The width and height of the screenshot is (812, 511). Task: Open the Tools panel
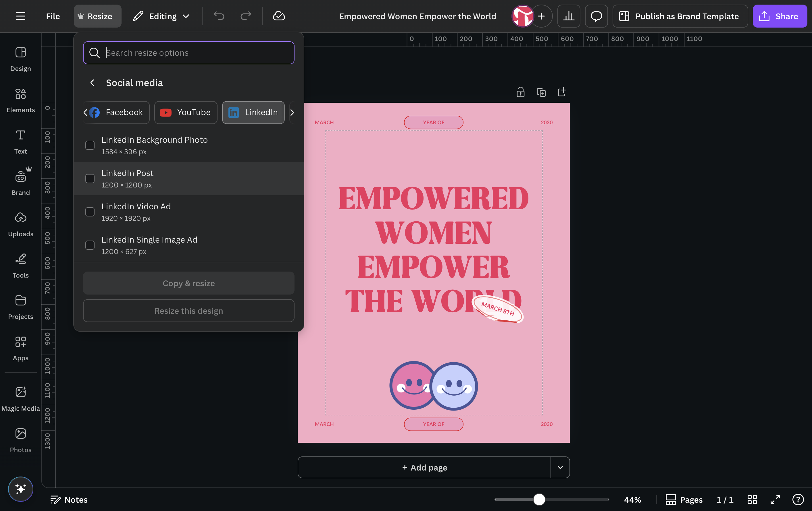21,266
